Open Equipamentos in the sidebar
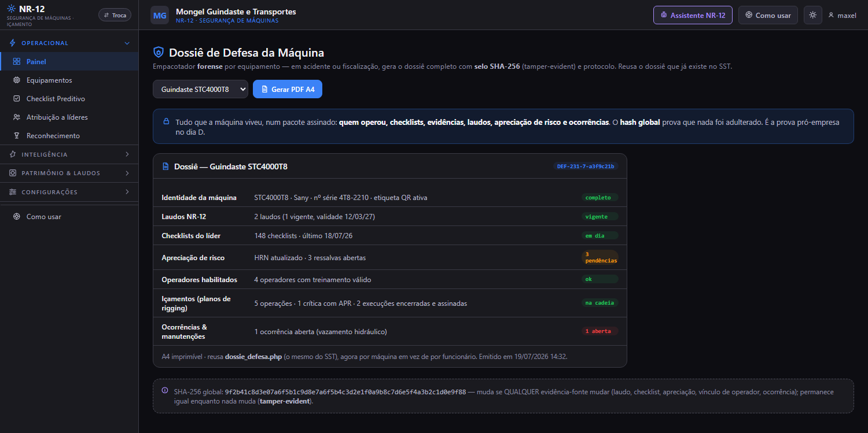This screenshot has height=433, width=868. (69, 80)
